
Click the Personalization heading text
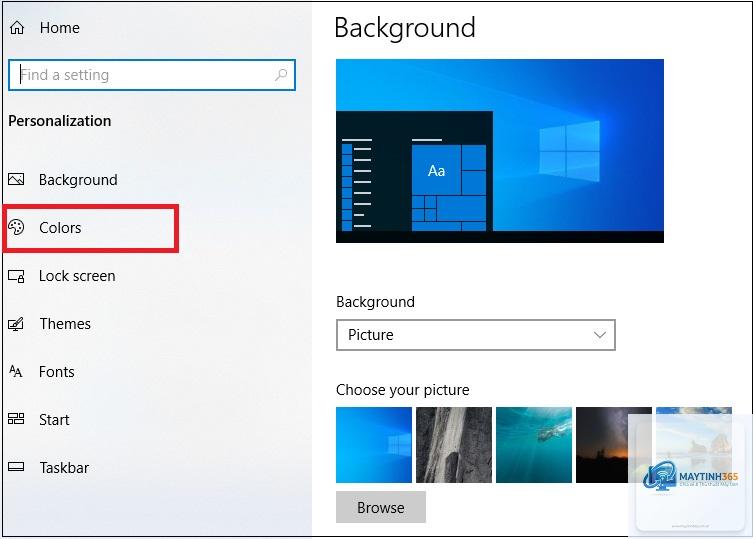[x=60, y=121]
